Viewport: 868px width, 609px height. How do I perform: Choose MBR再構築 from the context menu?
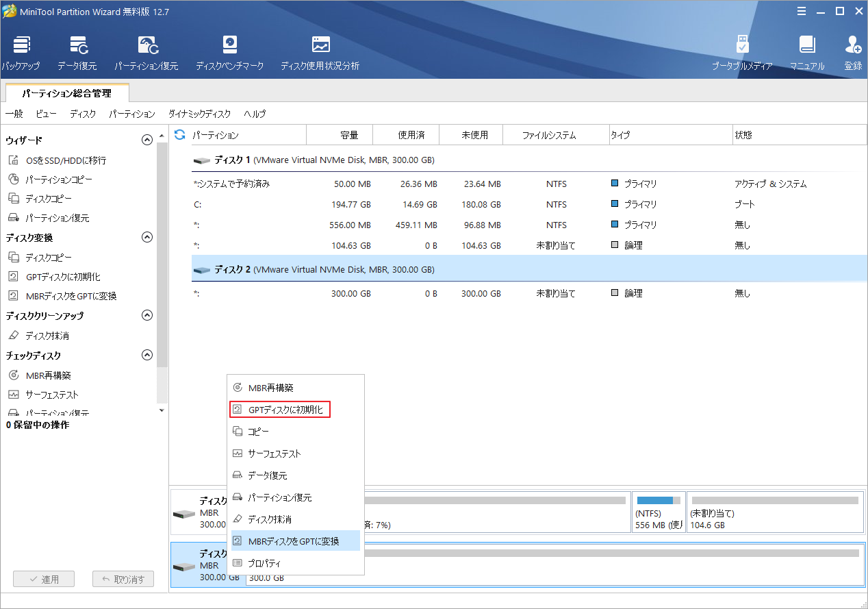[x=295, y=388]
